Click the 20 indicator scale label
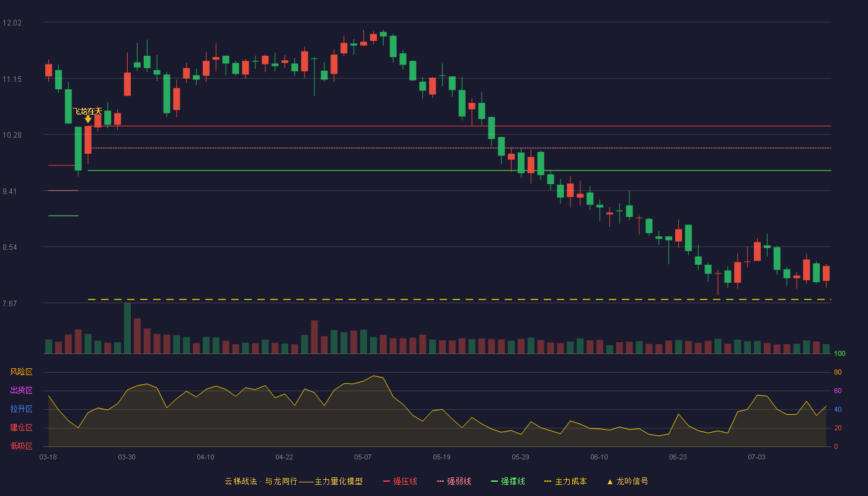 click(x=838, y=428)
